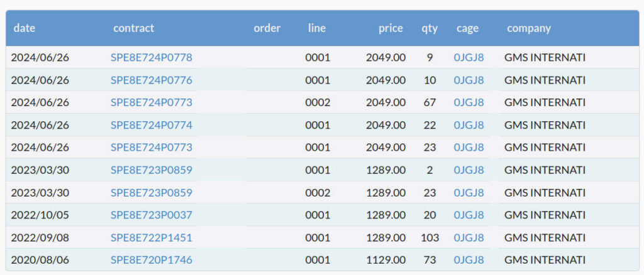Open SPE8E723P0859 contract on line 0002
This screenshot has height=275, width=644.
pyautogui.click(x=151, y=193)
